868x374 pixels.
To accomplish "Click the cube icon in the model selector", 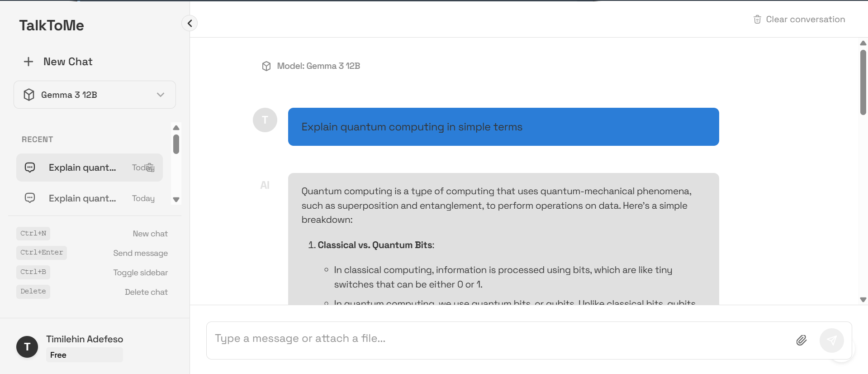I will point(29,95).
